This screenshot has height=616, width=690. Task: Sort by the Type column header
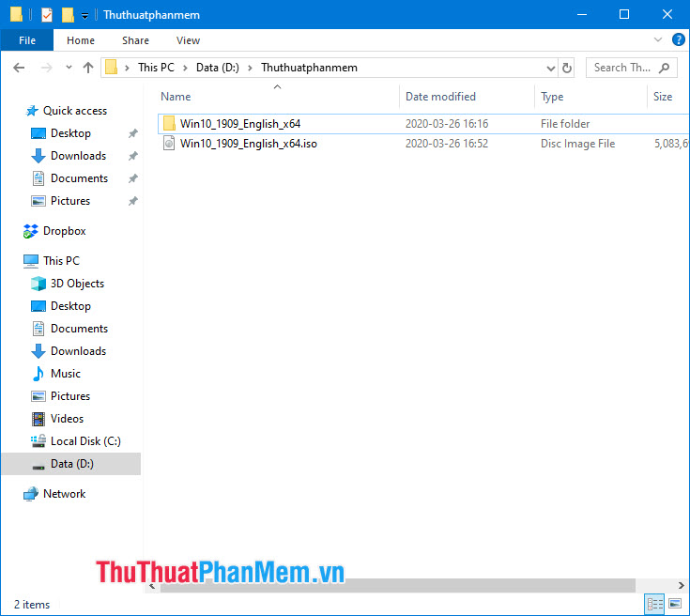point(552,97)
